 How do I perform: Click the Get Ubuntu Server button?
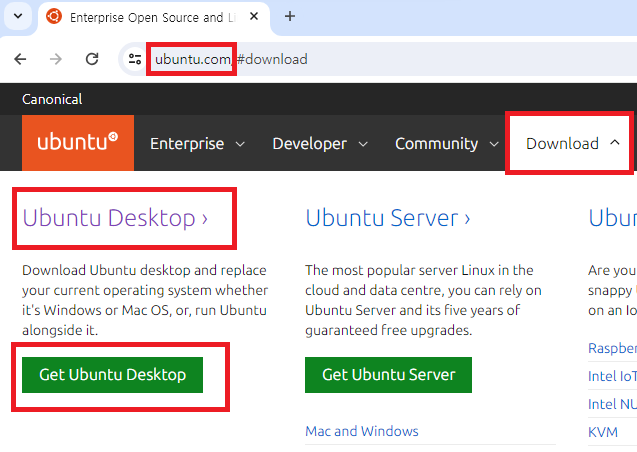[x=388, y=375]
